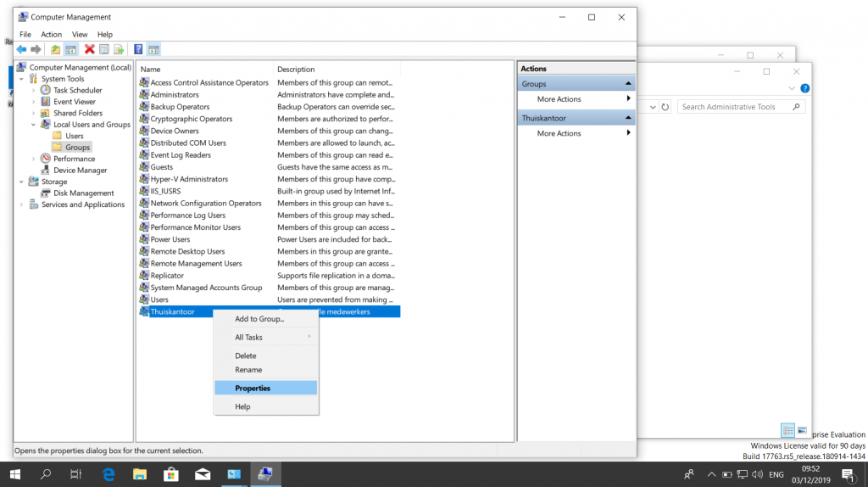Select the Guests group row
Image resolution: width=868 pixels, height=487 pixels.
click(162, 167)
